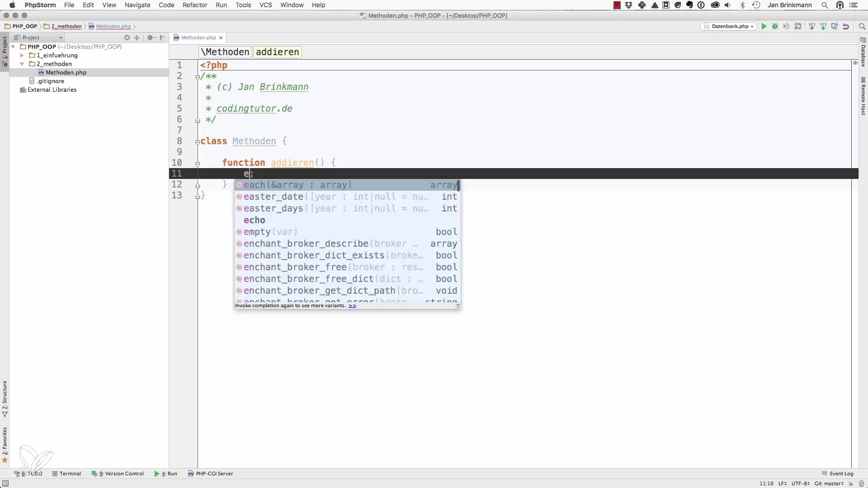Open the 6: TODO tool window
Screen dimensions: 868x488
click(x=28, y=474)
